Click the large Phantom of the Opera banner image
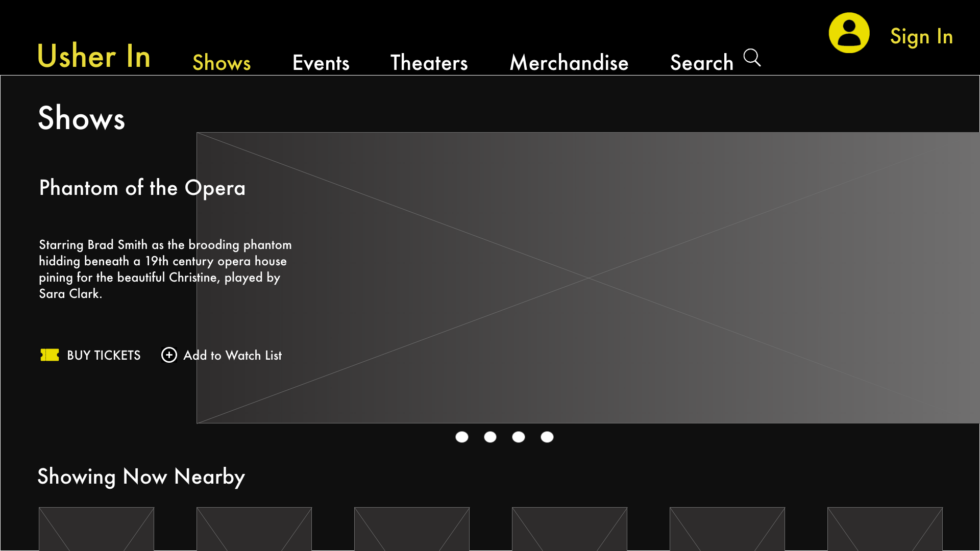 (588, 278)
